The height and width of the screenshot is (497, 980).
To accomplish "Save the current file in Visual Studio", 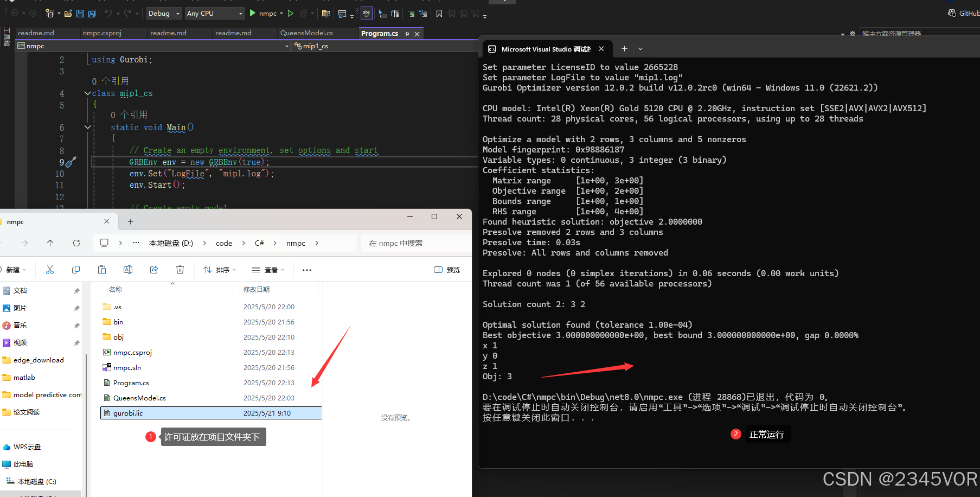I will click(x=80, y=13).
